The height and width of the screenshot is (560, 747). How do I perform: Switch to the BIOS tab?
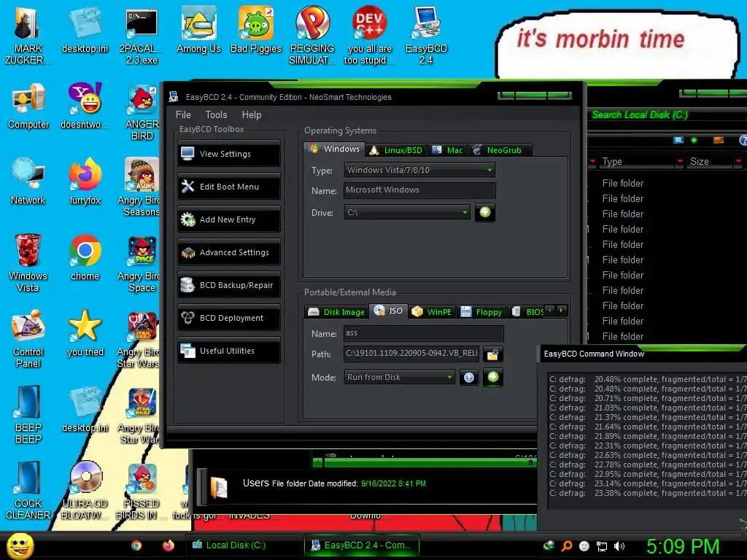click(527, 312)
